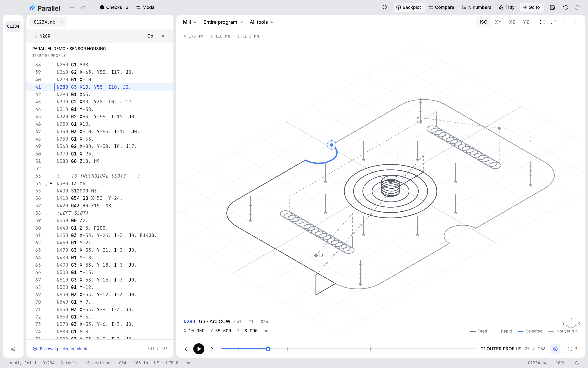Open the Go to command
This screenshot has width=588, height=368.
(x=531, y=7)
